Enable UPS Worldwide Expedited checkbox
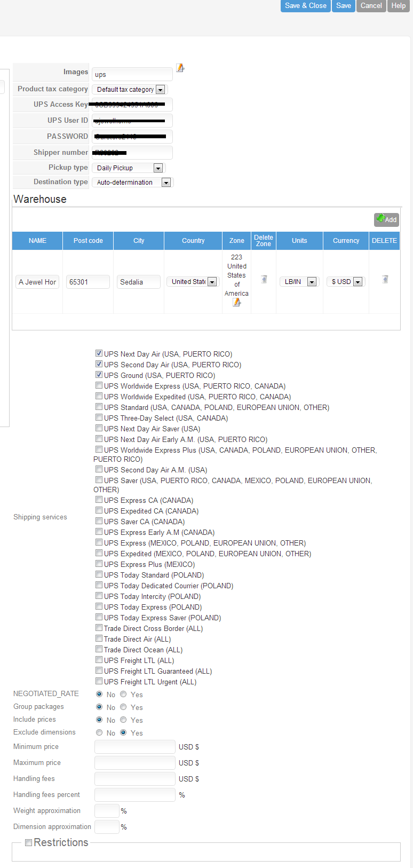The image size is (413, 868). pyautogui.click(x=99, y=396)
